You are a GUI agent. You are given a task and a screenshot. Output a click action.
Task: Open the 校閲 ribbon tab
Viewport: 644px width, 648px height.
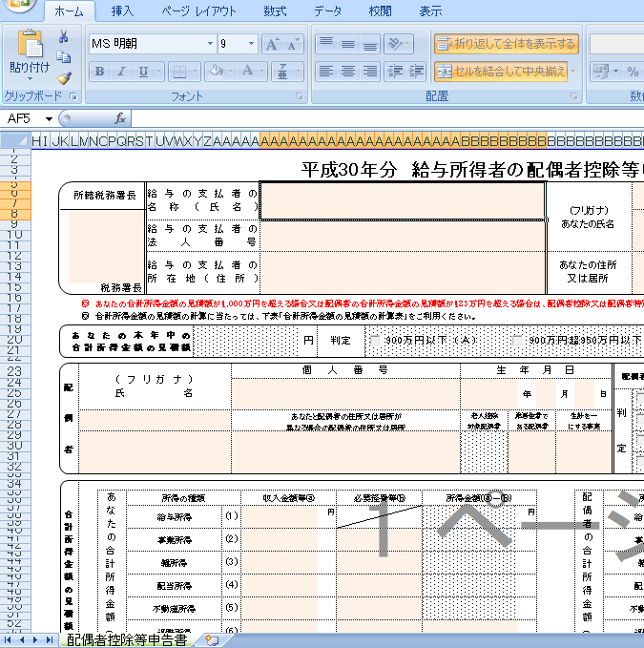point(380,11)
